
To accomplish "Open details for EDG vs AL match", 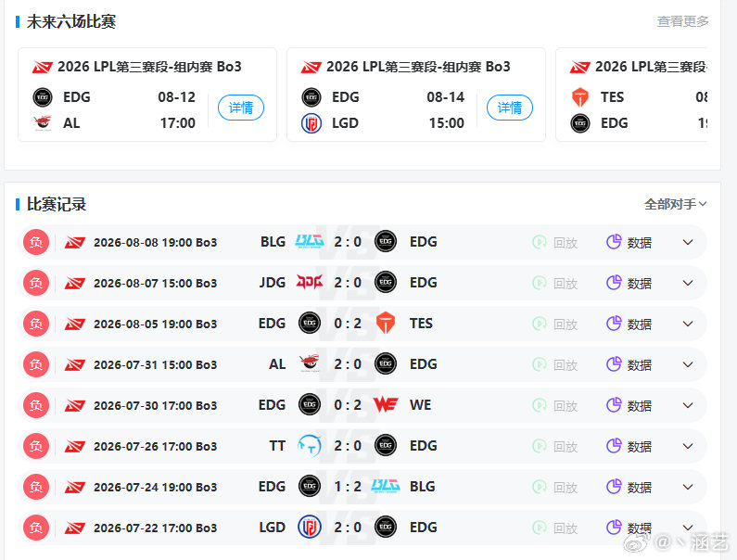I will [x=241, y=108].
